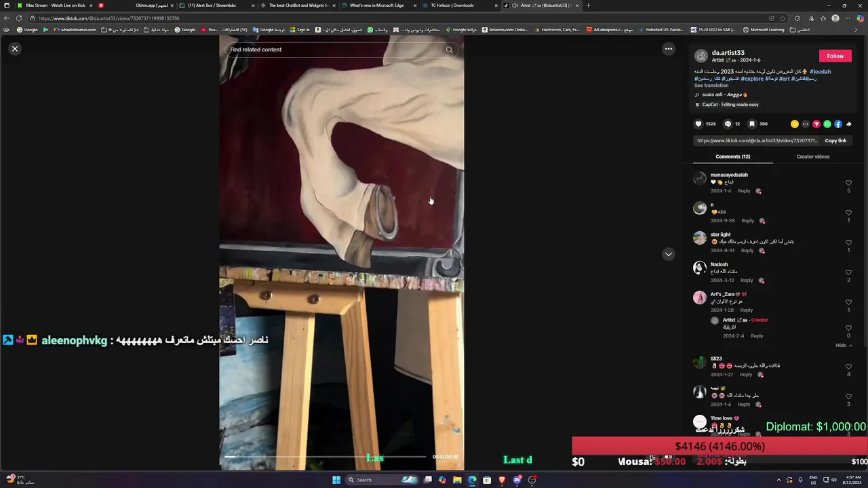
Task: Switch to the TC Helicon Downloads tab
Action: click(x=460, y=5)
